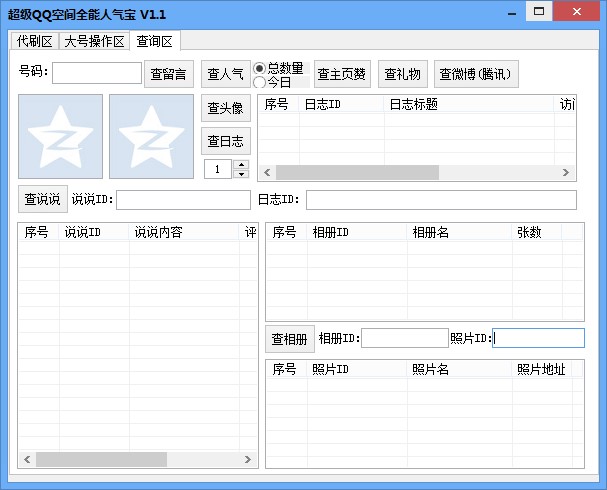This screenshot has height=490, width=607.
Task: Click the 序号 header in the photo table
Action: click(x=286, y=369)
